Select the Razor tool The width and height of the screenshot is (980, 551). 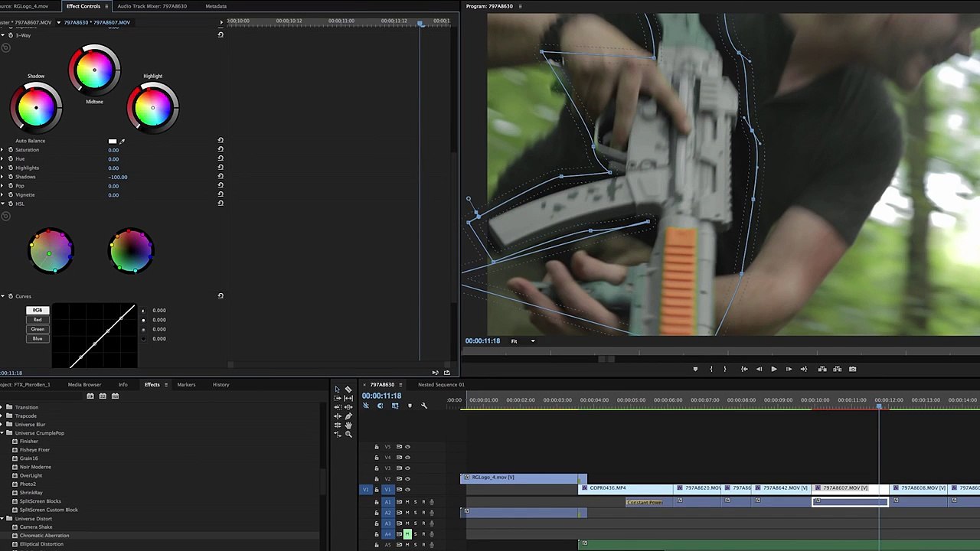point(348,390)
